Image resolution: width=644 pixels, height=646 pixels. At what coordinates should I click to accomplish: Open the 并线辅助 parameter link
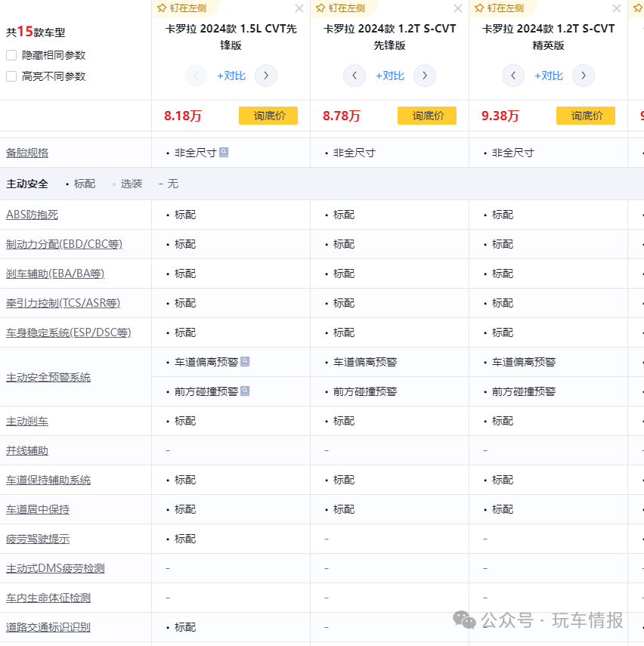click(x=27, y=451)
